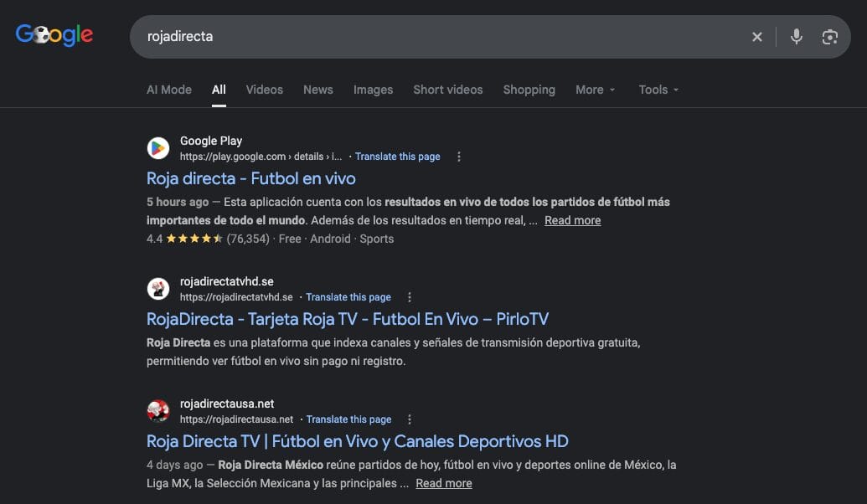
Task: Click the https://rojadirectausa.net URL text
Action: 237,419
